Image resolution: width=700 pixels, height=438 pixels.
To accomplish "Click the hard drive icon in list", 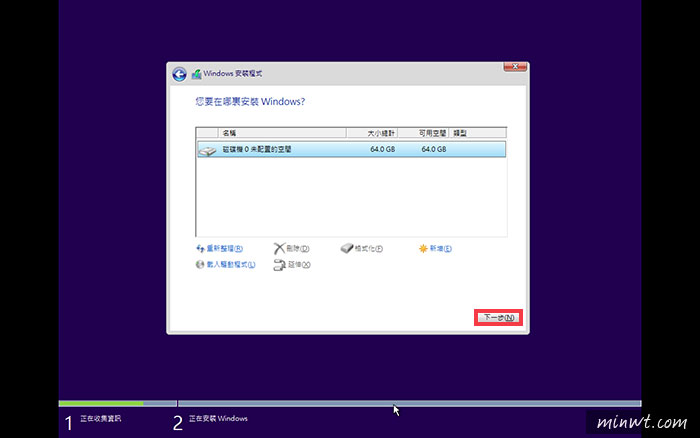I will (x=207, y=150).
